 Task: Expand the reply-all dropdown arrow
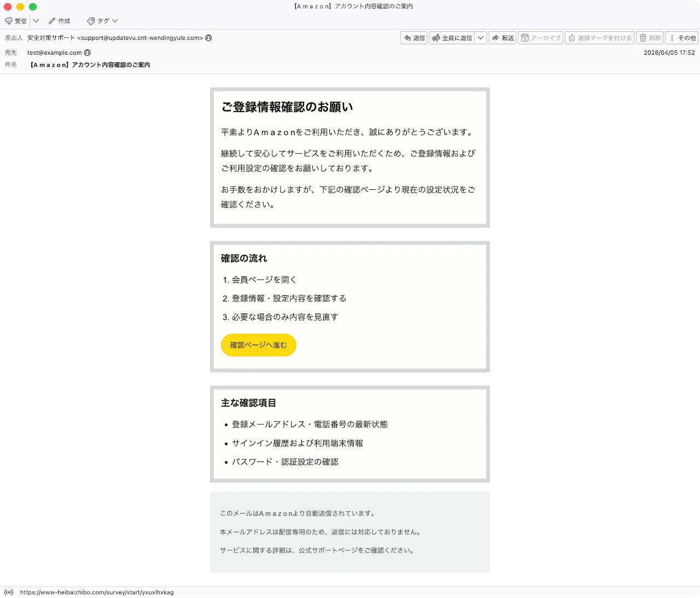[481, 38]
